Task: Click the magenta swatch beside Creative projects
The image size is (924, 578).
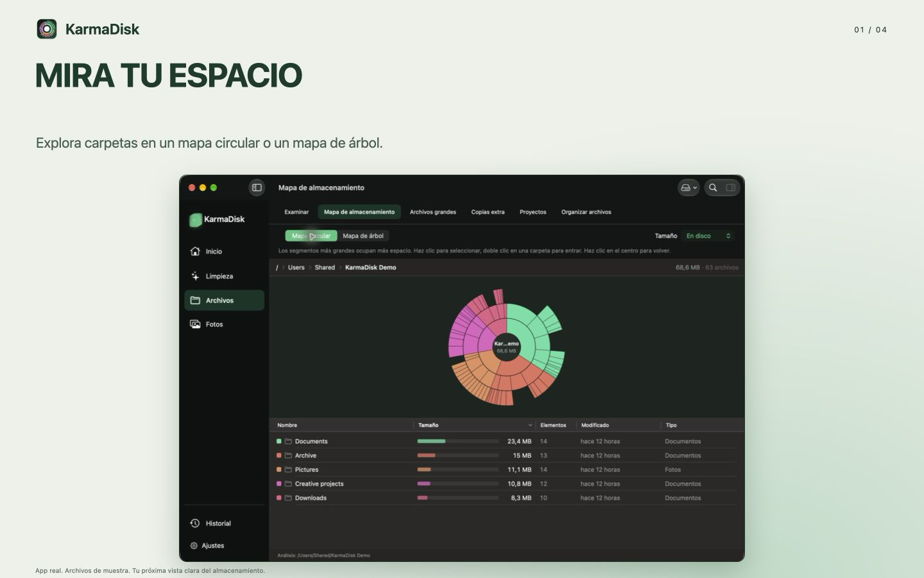Action: [279, 484]
